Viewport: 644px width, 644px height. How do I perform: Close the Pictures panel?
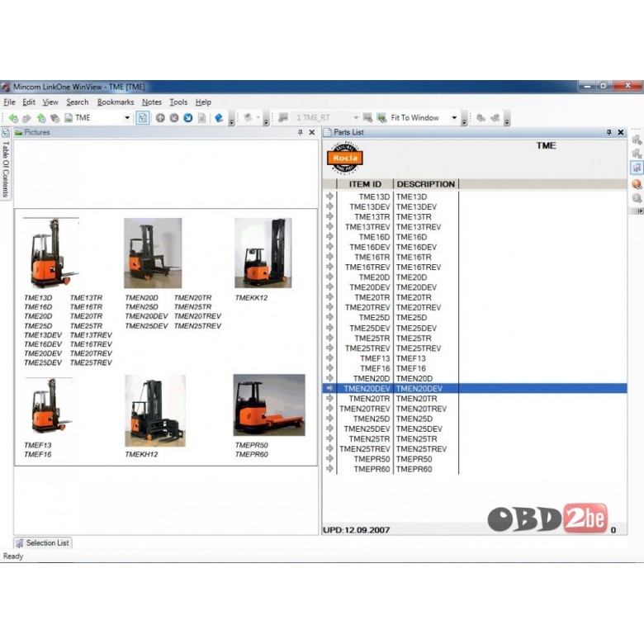pos(312,132)
